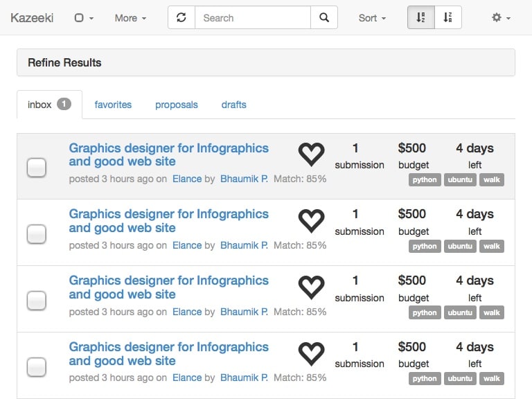Favorite the first job listing with the heart

click(x=311, y=154)
